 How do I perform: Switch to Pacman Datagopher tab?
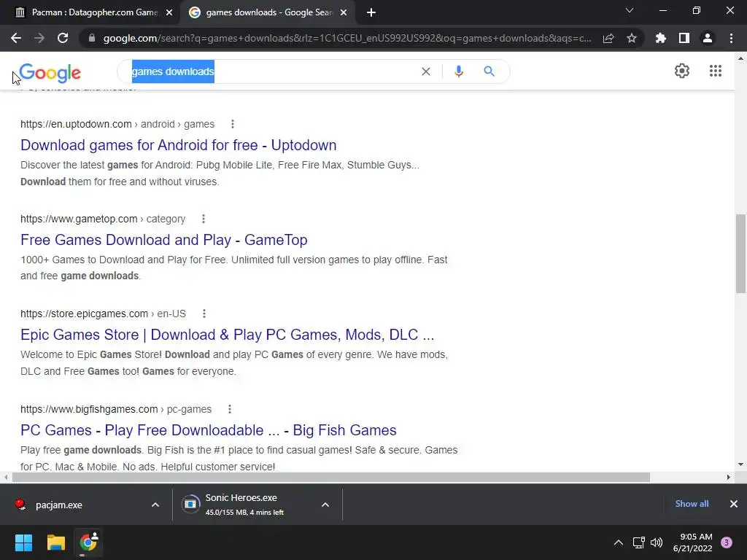(89, 12)
